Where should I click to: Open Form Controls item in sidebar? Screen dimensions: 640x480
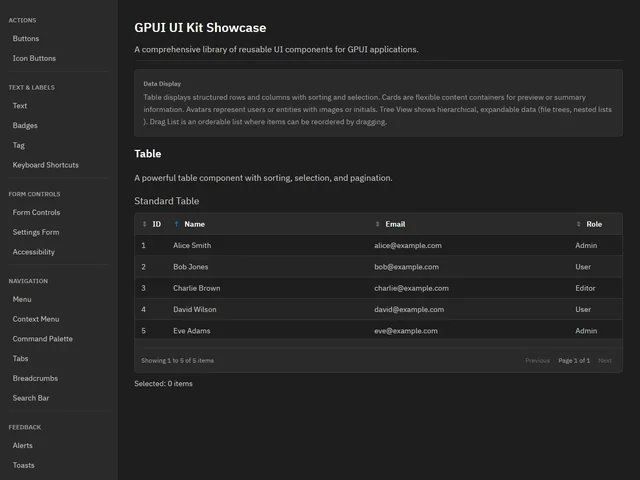tap(36, 212)
